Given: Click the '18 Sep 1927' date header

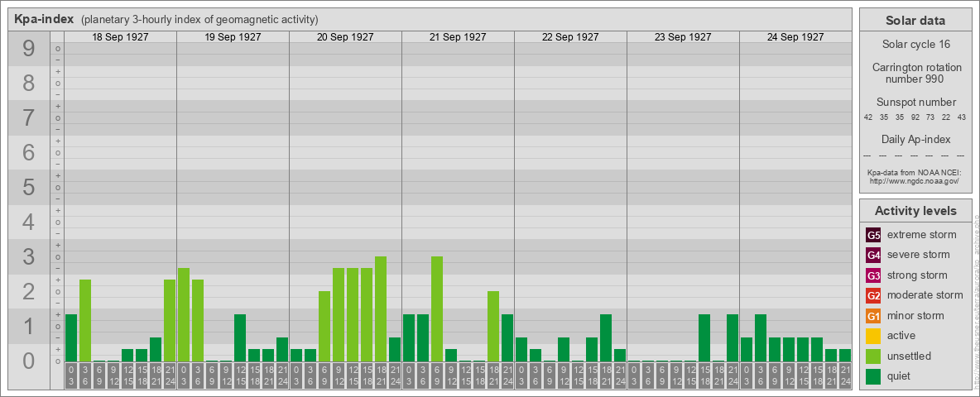Looking at the screenshot, I should (x=120, y=37).
